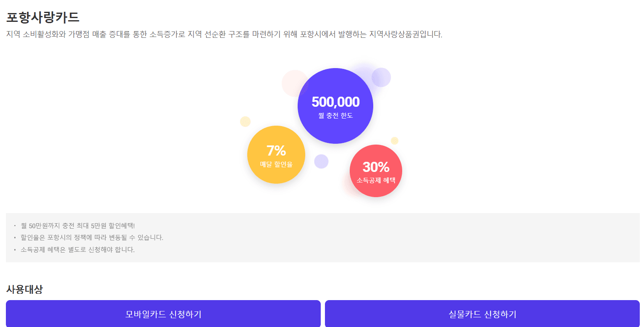This screenshot has height=327, width=644.
Task: Click the 월 충전 한도 label text
Action: click(x=335, y=115)
